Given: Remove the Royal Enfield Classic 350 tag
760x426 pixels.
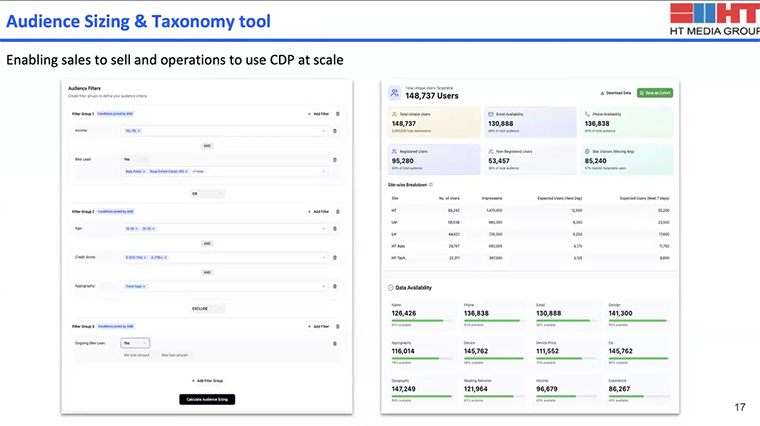Looking at the screenshot, I should [186, 172].
